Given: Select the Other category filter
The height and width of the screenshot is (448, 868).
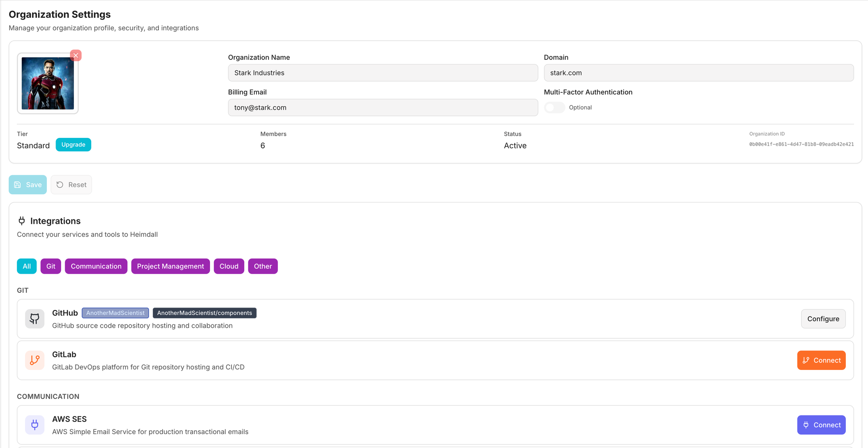Looking at the screenshot, I should tap(263, 266).
